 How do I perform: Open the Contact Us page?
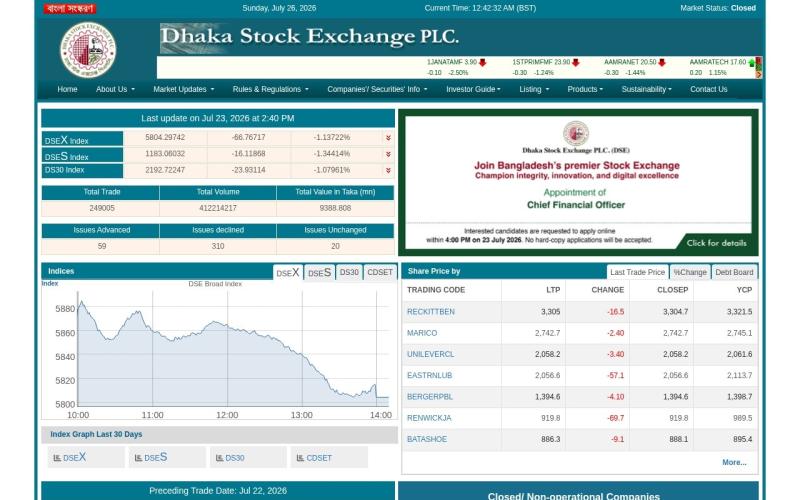[709, 89]
